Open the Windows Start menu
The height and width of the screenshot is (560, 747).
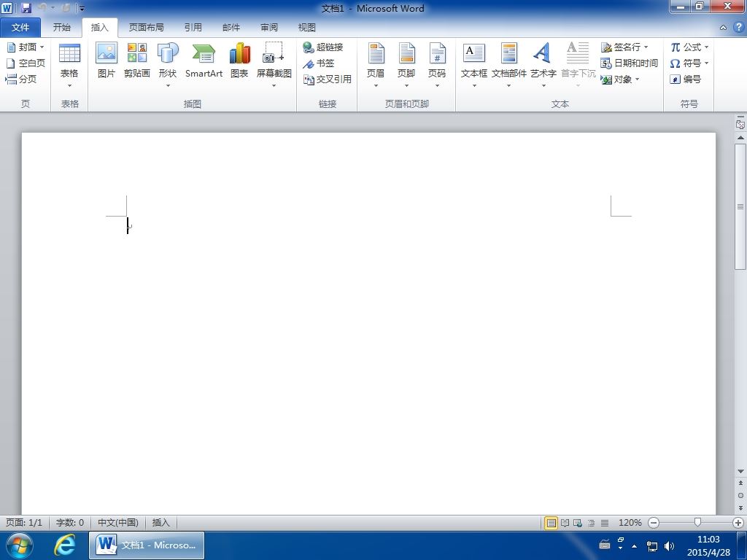click(20, 545)
